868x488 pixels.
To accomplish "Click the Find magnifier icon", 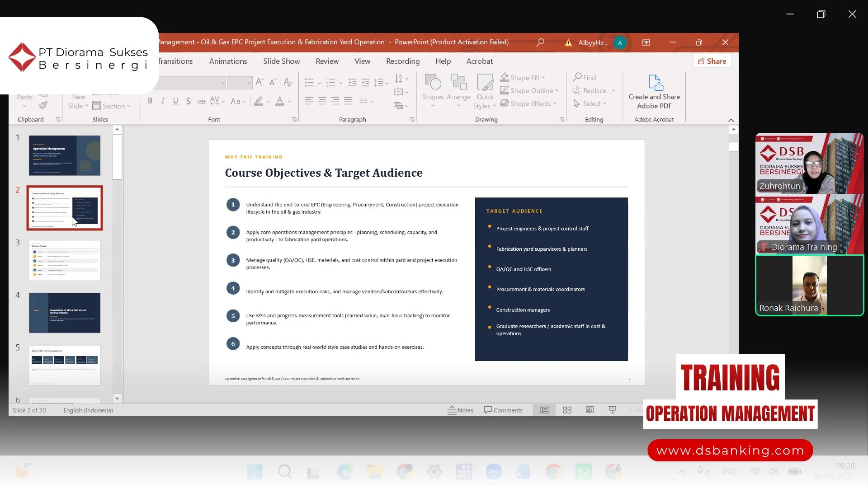I will (577, 77).
